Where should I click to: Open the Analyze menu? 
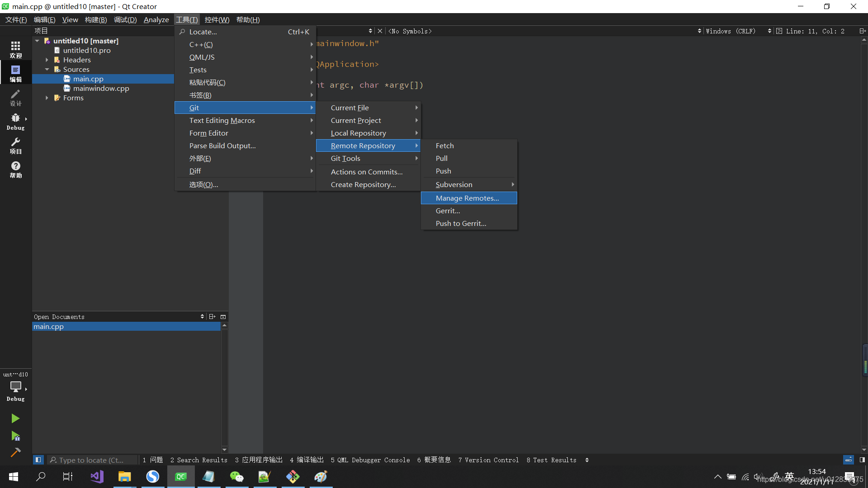156,19
